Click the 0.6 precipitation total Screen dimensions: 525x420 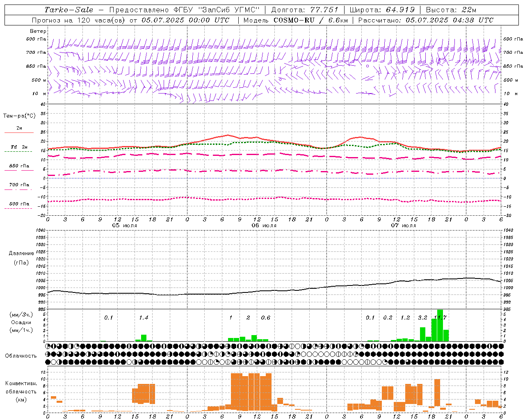tap(266, 318)
